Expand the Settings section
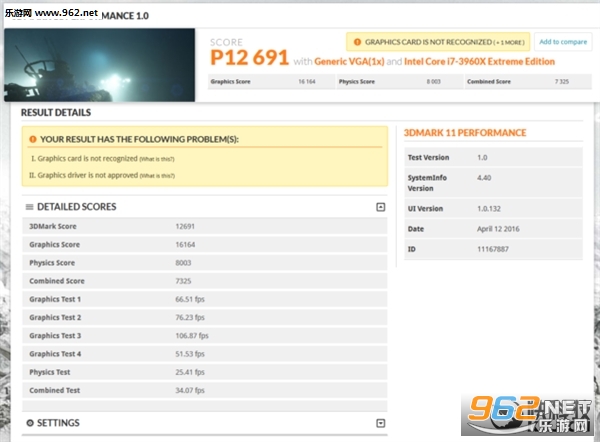This screenshot has height=442, width=600. point(381,423)
